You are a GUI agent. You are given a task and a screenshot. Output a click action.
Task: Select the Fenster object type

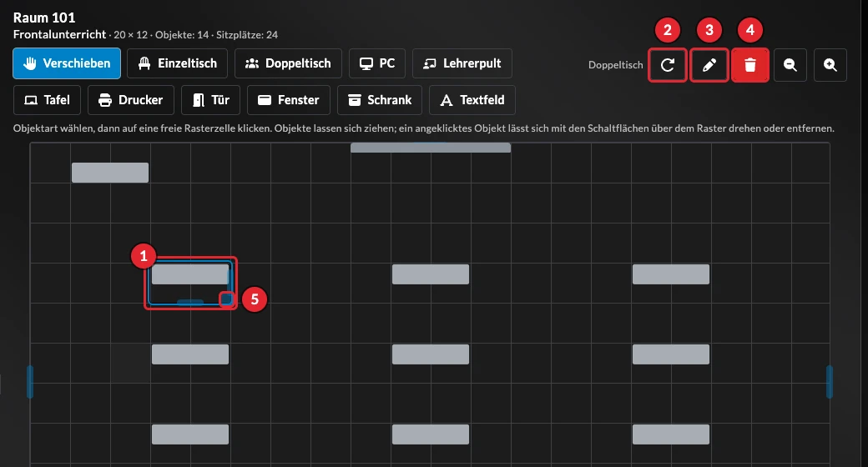point(289,99)
